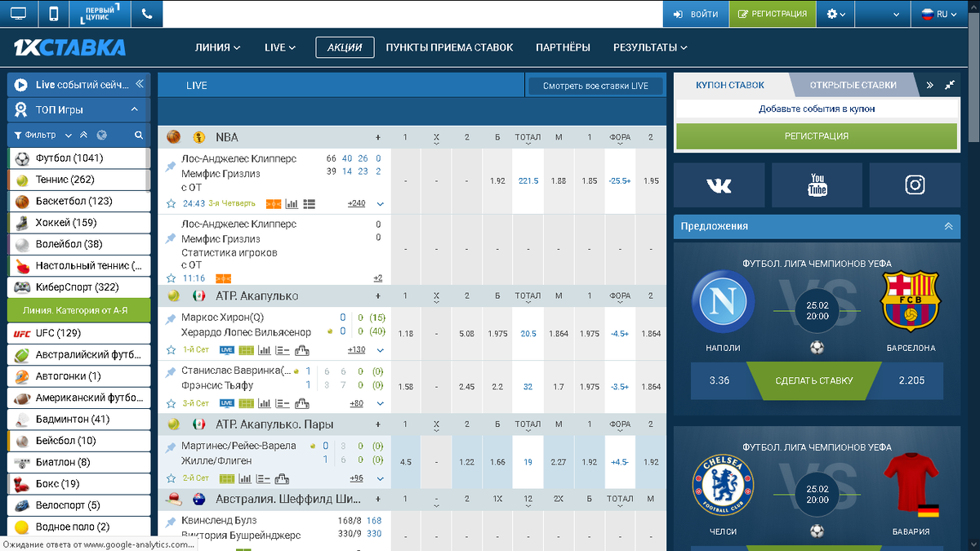Pick odds 1.18 for Маркос Хирон
Screen dimensions: 980x551
pos(405,334)
